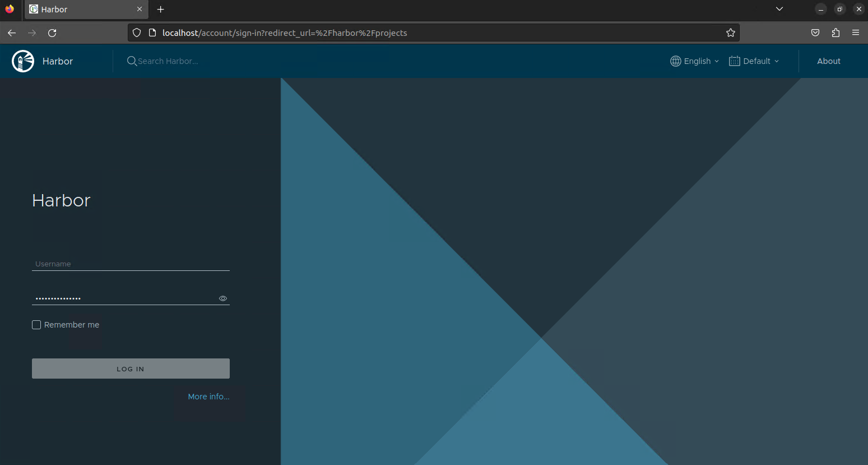This screenshot has height=465, width=868.
Task: Click the Harbor header title text
Action: 58,61
